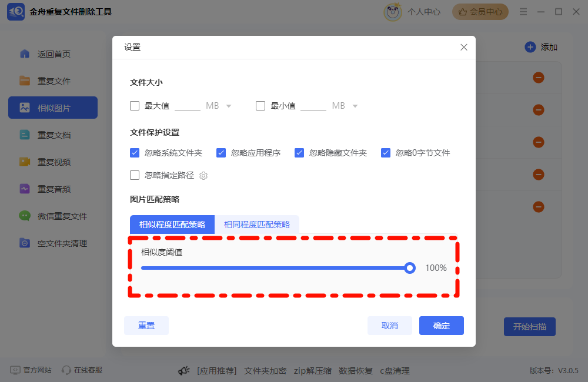The width and height of the screenshot is (588, 382).
Task: Confirm settings with 确定 button
Action: (442, 326)
